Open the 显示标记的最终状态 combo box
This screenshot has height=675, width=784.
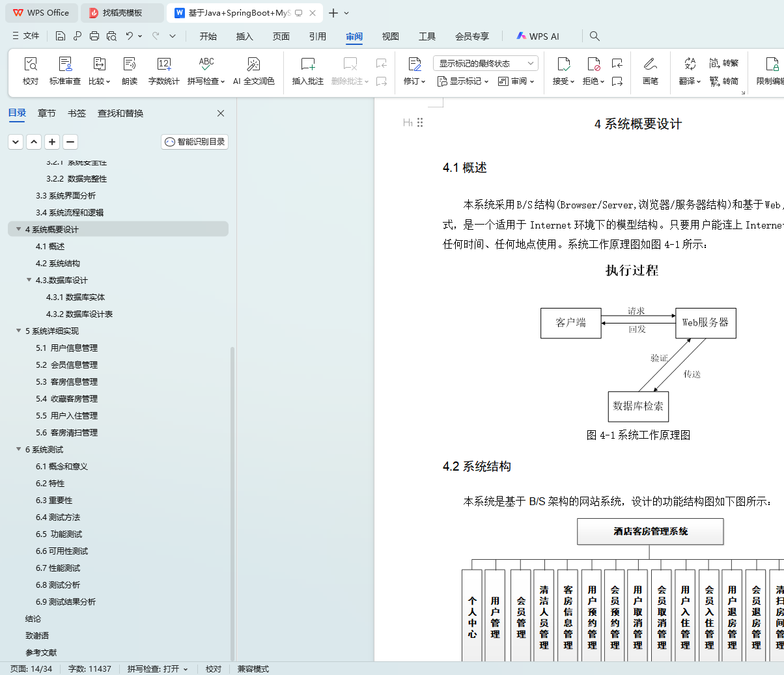coord(486,63)
